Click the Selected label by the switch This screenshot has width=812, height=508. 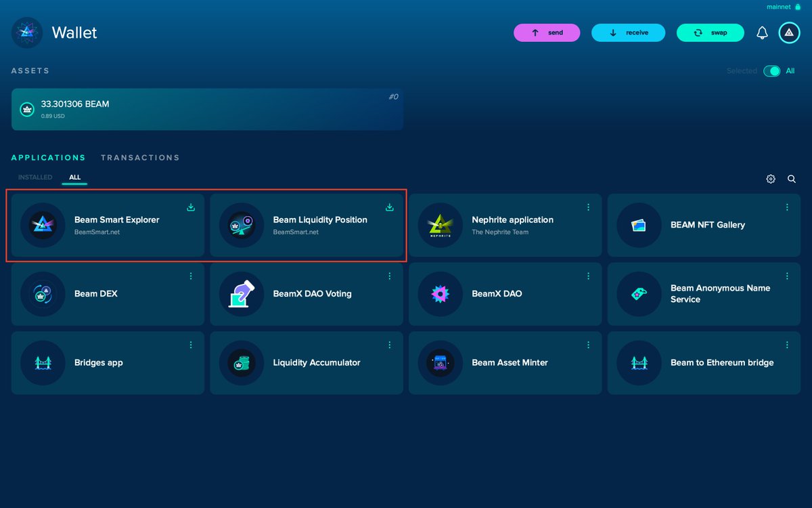point(742,71)
